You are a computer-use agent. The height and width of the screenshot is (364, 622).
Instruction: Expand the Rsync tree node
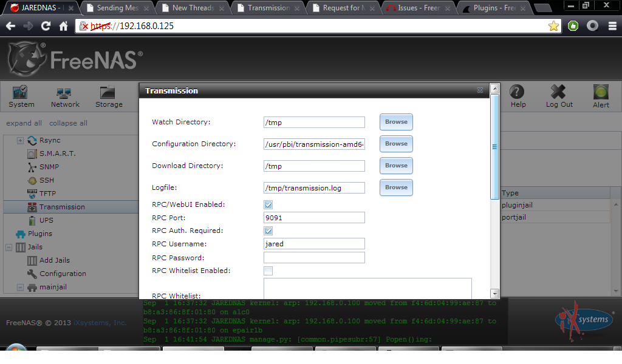[20, 141]
